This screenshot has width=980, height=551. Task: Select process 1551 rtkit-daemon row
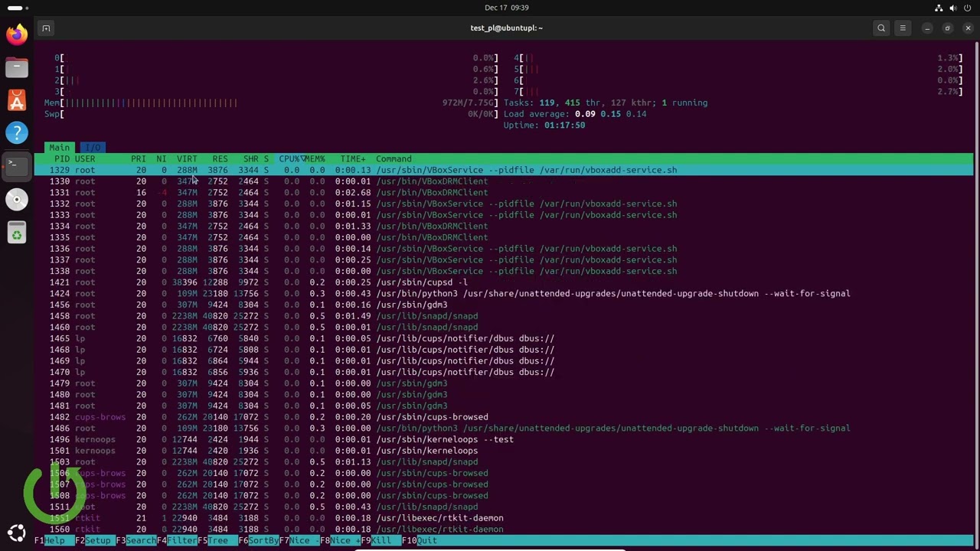(503, 518)
